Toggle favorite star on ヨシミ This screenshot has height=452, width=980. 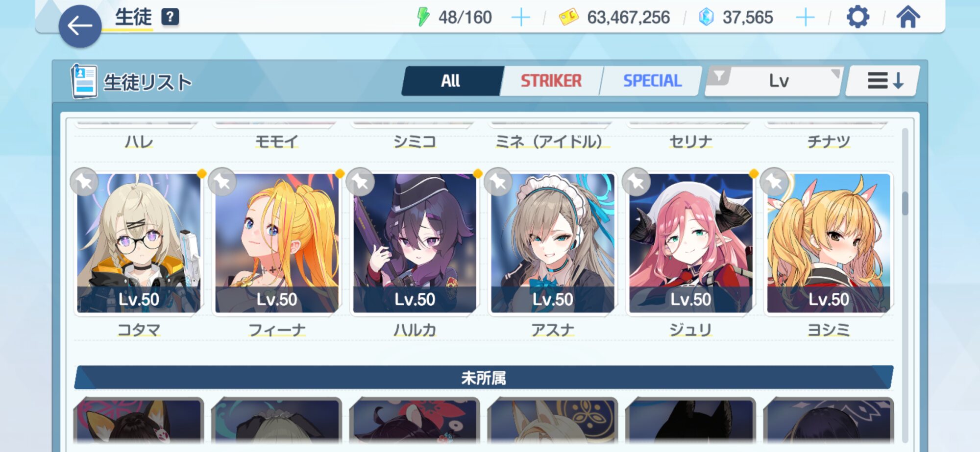coord(774,182)
